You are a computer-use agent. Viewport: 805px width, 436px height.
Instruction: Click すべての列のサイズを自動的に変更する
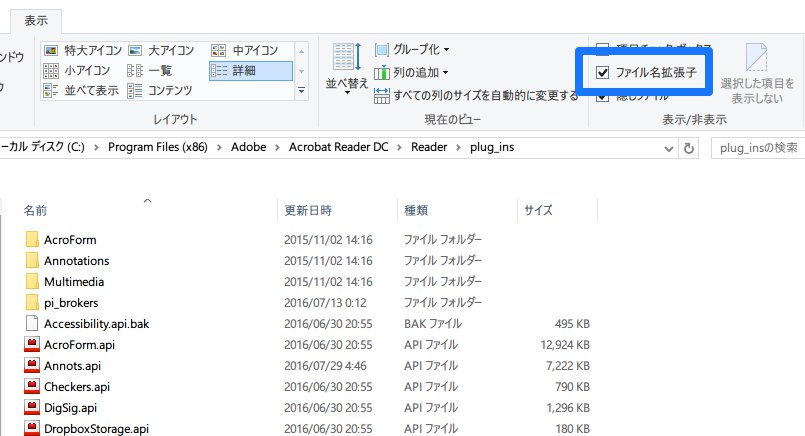(x=476, y=96)
